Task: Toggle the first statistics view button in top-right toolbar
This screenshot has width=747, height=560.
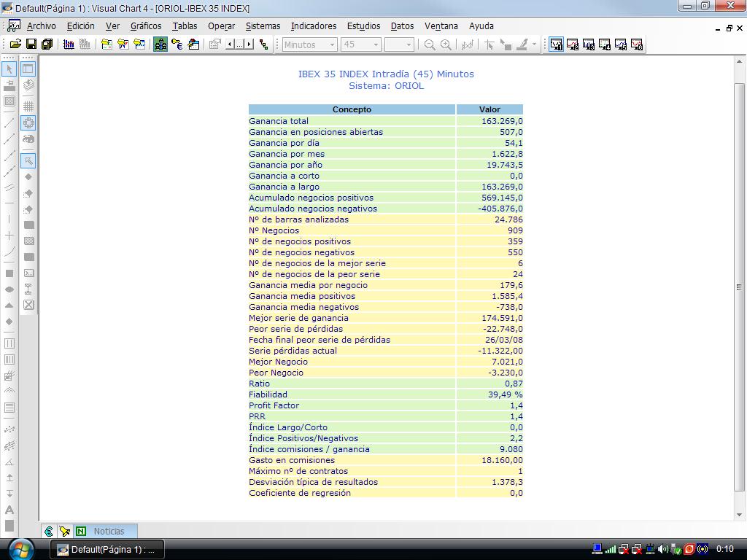Action: (557, 44)
